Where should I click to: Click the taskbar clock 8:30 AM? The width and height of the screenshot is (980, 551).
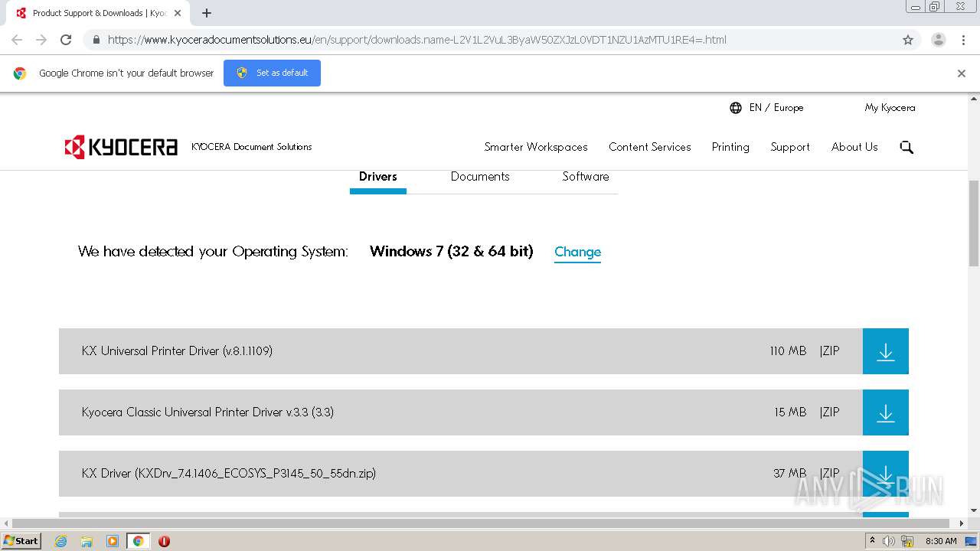pyautogui.click(x=941, y=541)
